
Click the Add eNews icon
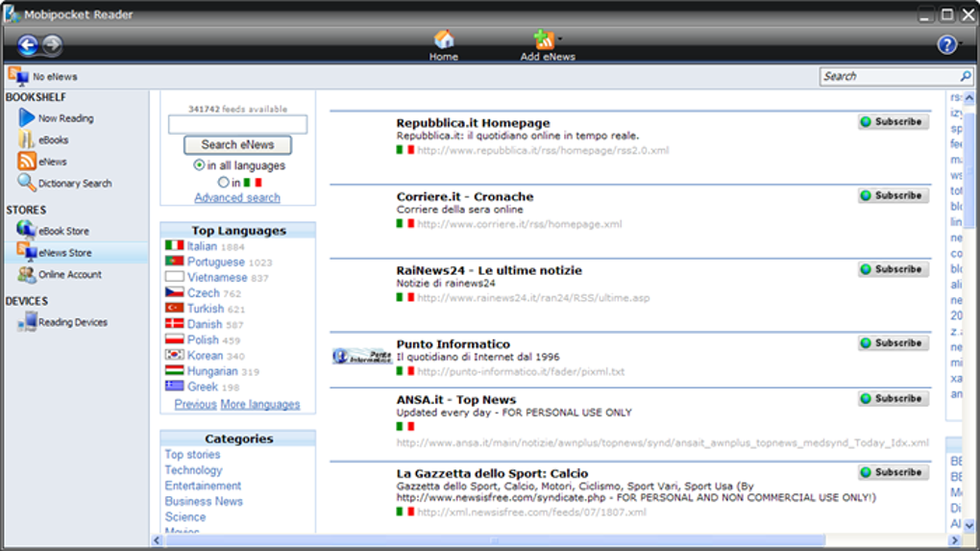point(544,40)
